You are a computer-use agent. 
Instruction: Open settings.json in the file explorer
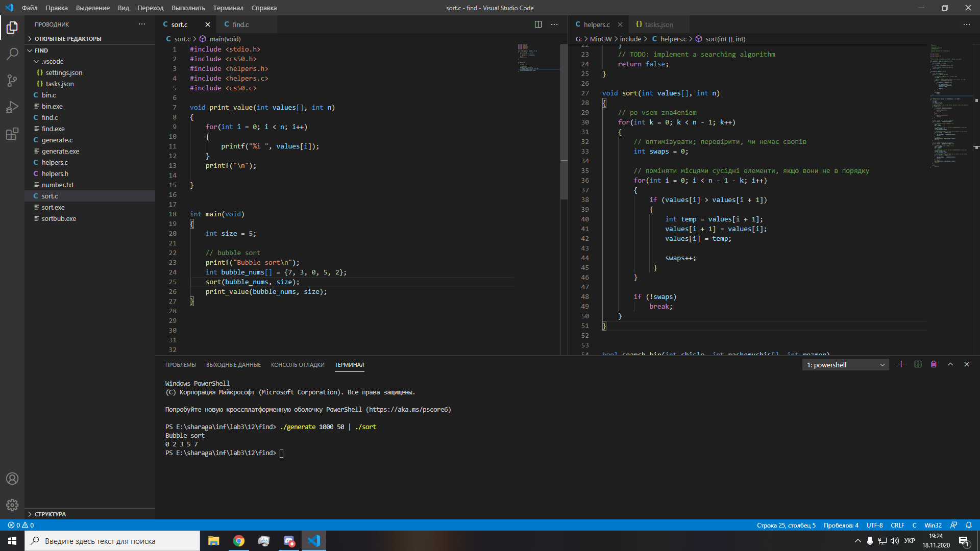[x=90, y=72]
